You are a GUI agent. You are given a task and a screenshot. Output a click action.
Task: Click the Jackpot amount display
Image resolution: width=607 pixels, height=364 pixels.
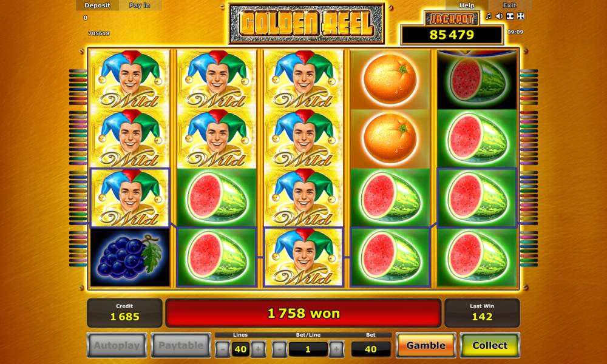(x=452, y=35)
